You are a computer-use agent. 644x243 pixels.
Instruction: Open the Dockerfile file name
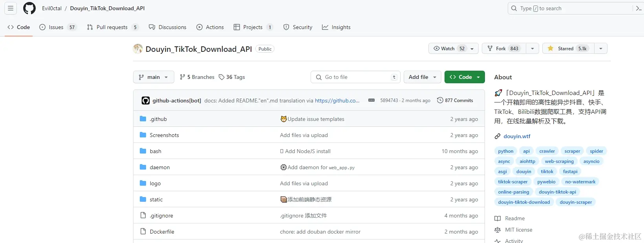click(162, 232)
